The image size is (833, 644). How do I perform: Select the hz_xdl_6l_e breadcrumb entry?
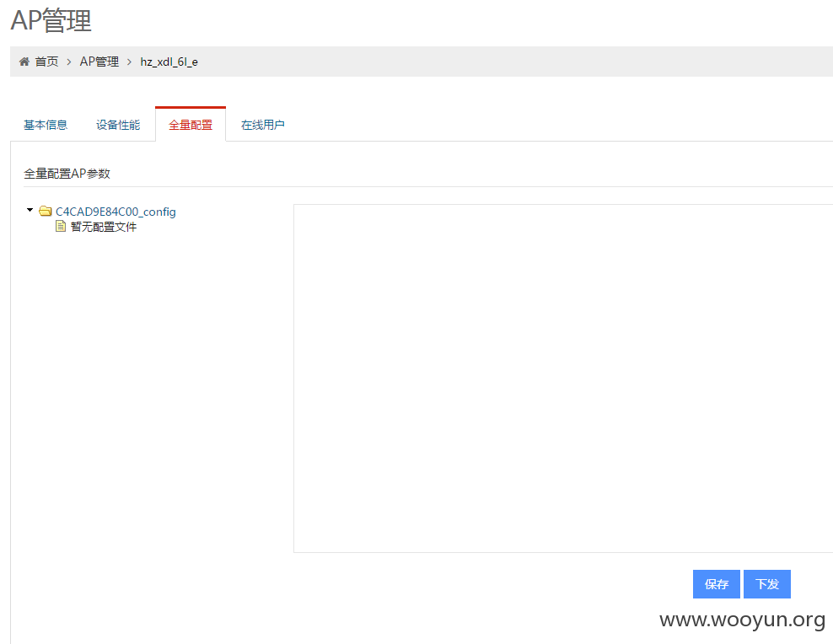[x=169, y=62]
